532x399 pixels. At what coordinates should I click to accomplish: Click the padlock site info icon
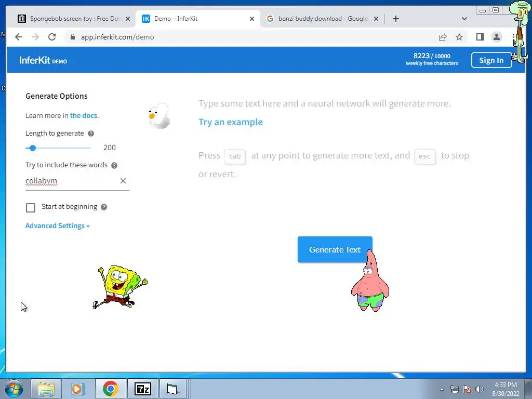point(72,37)
